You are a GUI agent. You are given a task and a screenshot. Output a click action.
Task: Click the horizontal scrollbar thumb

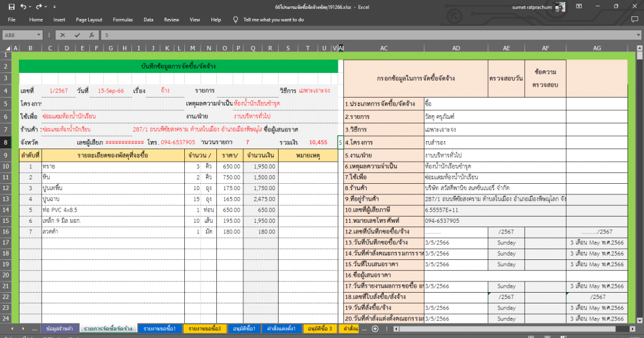click(508, 329)
